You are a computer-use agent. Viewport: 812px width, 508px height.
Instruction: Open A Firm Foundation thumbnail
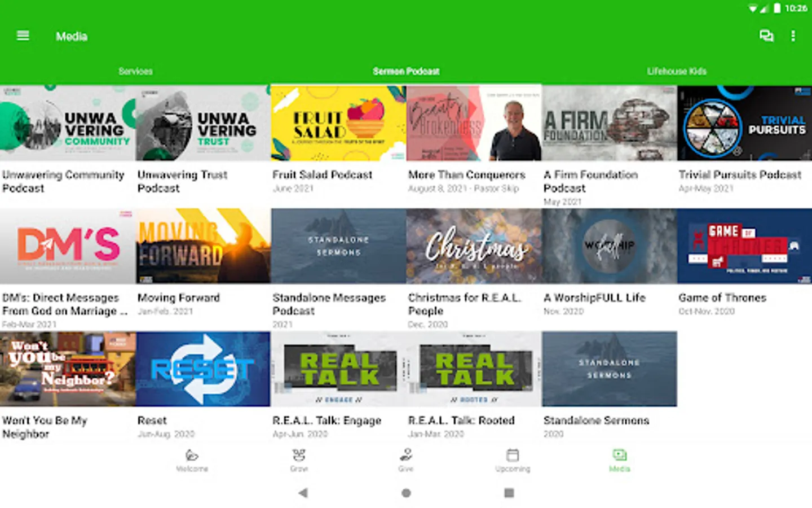610,123
